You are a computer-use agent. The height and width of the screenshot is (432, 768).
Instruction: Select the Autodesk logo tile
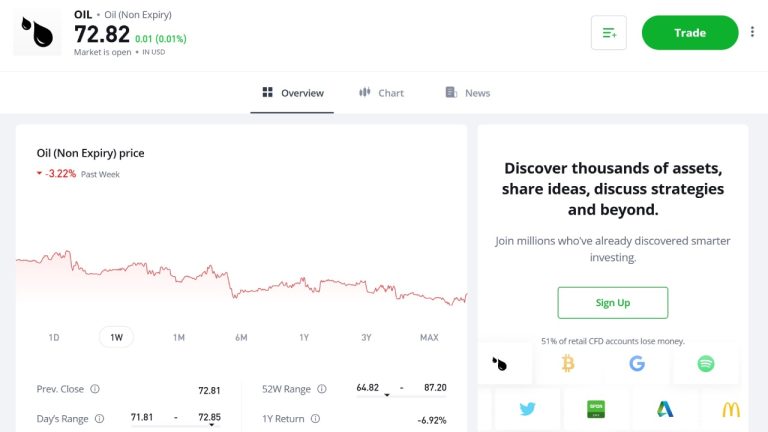coord(665,409)
